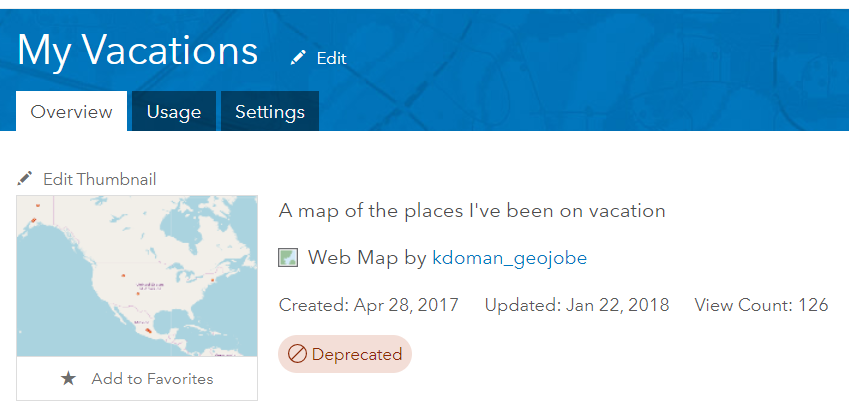Select the map description text
This screenshot has height=416, width=849.
click(472, 211)
